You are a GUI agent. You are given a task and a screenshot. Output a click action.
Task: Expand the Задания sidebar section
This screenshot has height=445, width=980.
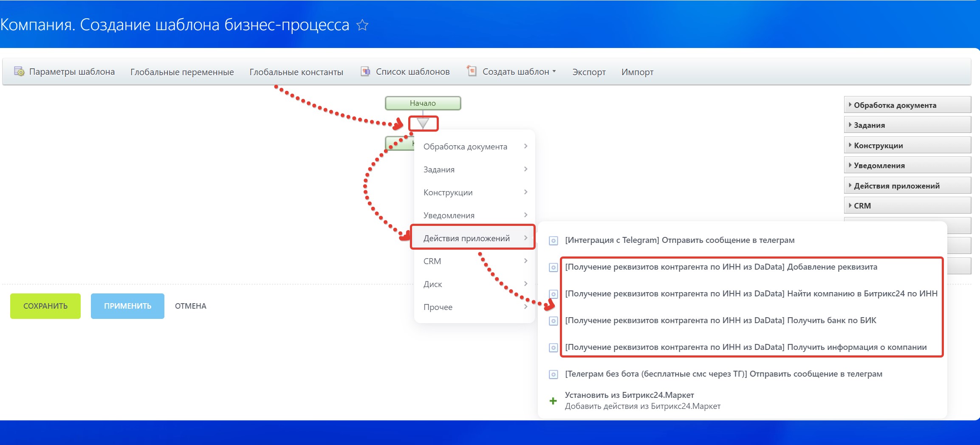point(907,125)
